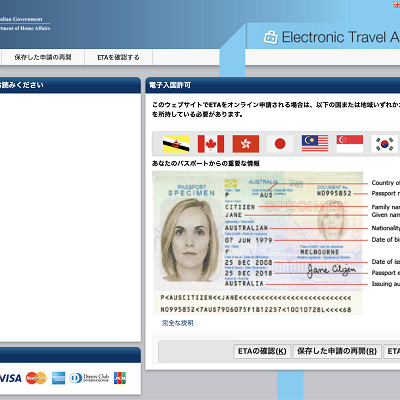Click the あなたのパスポートからの重要な情報 heading
This screenshot has width=400, height=400.
[x=206, y=163]
